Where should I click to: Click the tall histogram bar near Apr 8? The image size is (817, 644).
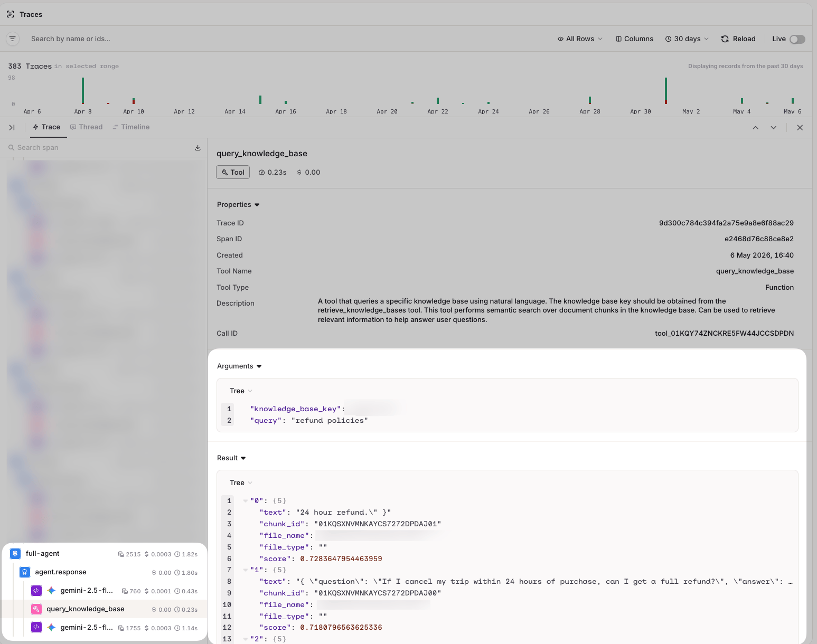pos(83,91)
